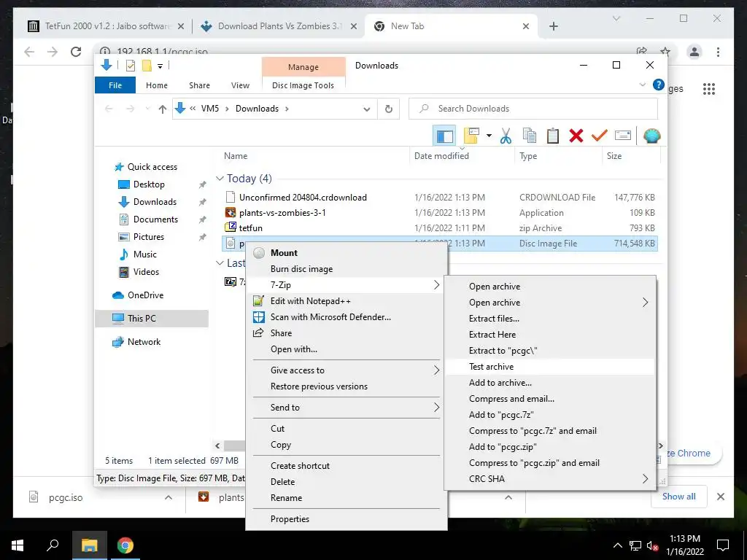Click File Explorer icon on taskbar
This screenshot has height=560, width=747.
click(x=89, y=545)
